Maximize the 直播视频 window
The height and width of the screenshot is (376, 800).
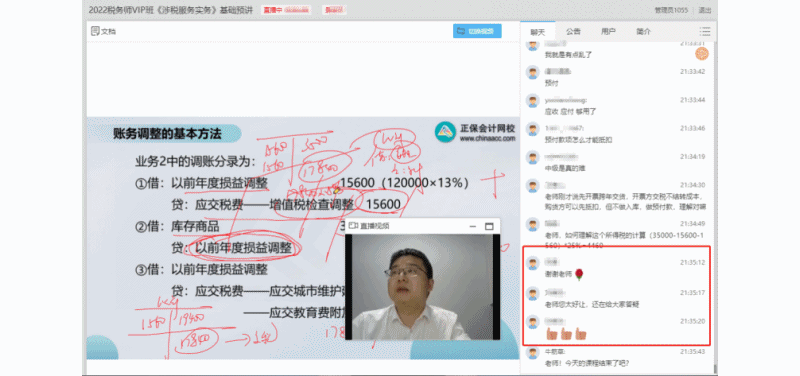coord(489,226)
